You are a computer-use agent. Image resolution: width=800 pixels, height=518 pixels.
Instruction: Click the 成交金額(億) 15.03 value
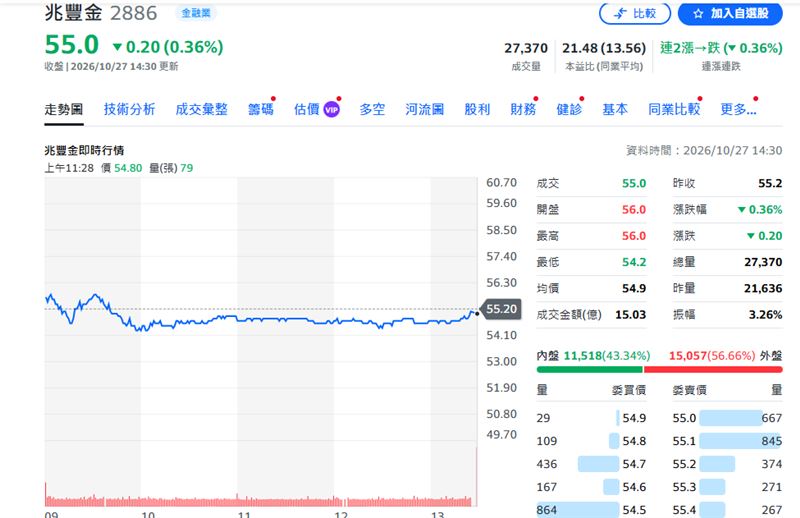[x=631, y=315]
